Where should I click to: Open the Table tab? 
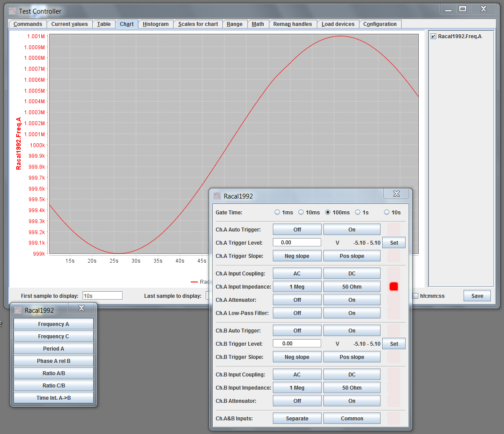[x=104, y=24]
